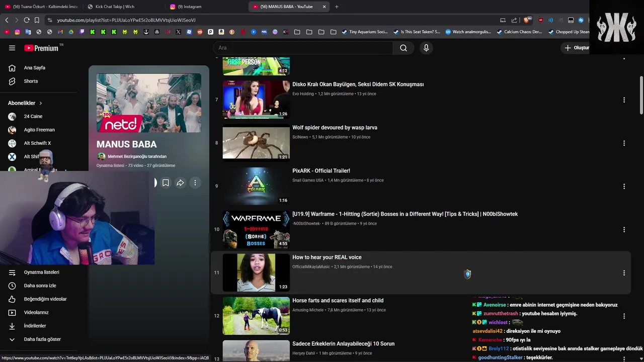644x362 pixels.
Task: Open options menu for PixARK trailer
Action: [x=624, y=186]
